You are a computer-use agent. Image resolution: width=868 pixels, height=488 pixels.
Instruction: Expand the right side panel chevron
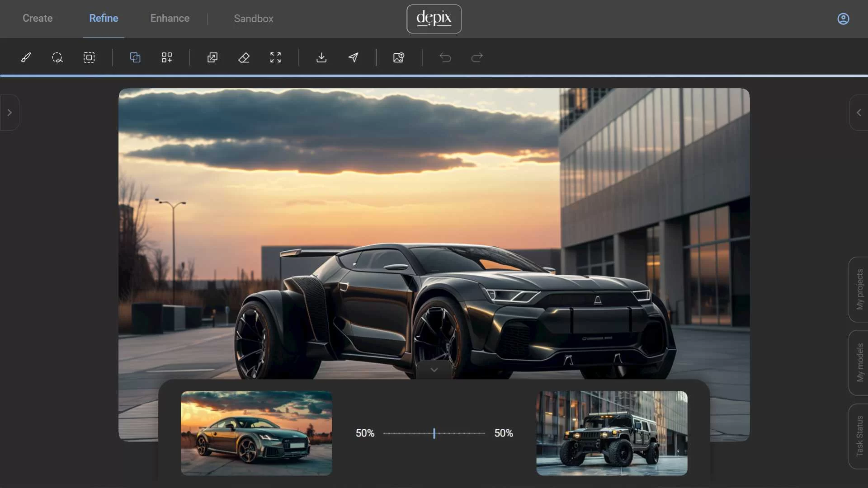859,113
